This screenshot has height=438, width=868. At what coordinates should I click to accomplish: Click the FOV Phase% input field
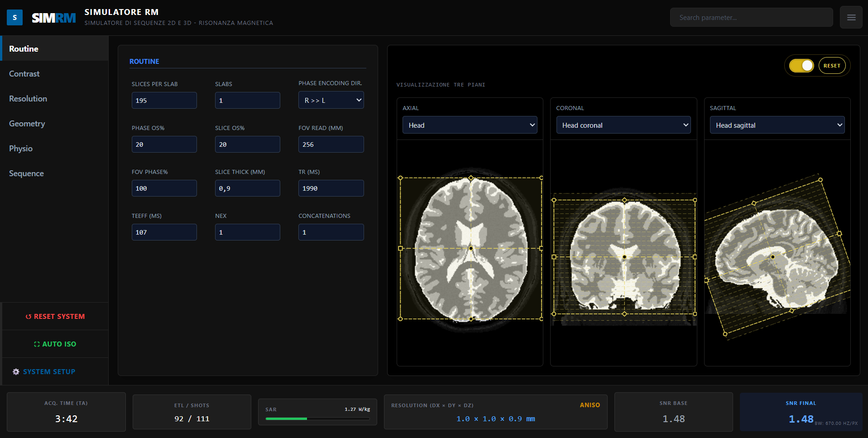pyautogui.click(x=164, y=188)
